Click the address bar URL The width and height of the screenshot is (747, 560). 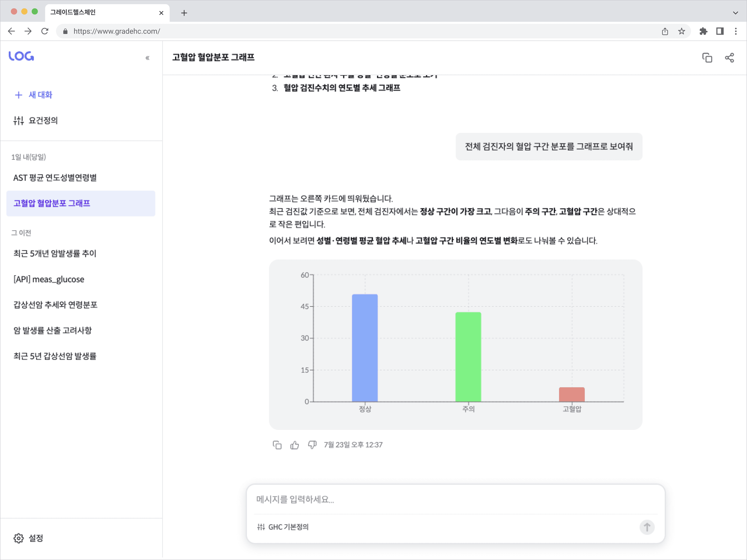click(x=117, y=31)
